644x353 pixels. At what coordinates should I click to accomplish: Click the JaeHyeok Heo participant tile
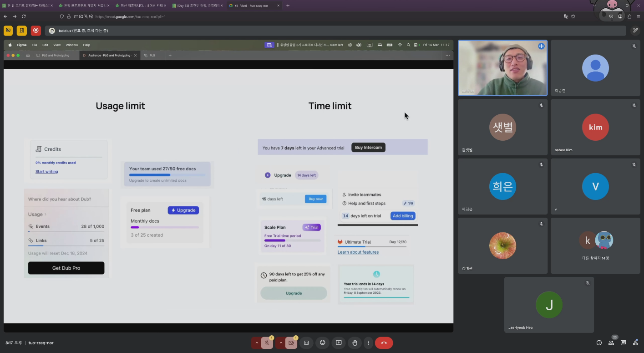pyautogui.click(x=549, y=305)
